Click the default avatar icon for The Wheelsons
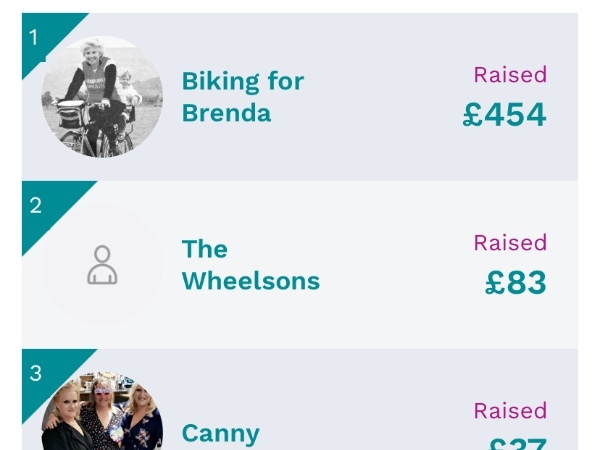Screen dimensions: 600x450 tap(102, 265)
